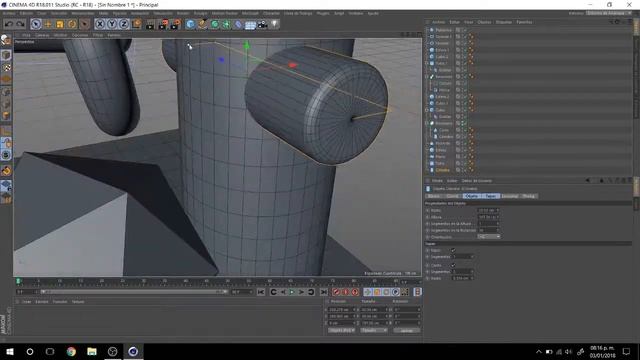Open the Tamaño mode dropdown in coordinates
Screen dimensions: 640x360
pyautogui.click(x=373, y=330)
